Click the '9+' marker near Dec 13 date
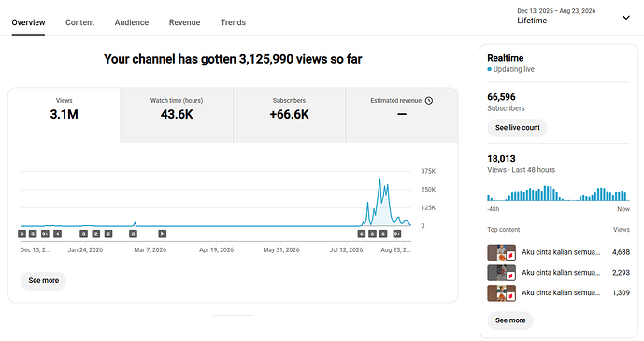This screenshot has width=644, height=341. (45, 234)
